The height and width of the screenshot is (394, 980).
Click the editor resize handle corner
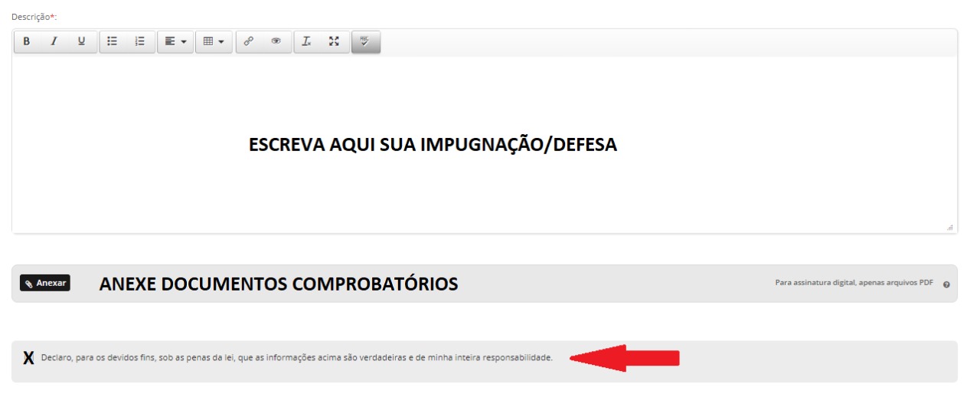coord(950,227)
